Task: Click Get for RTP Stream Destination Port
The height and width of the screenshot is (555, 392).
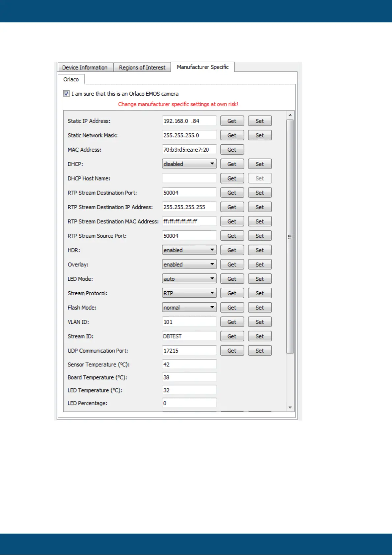Action: [232, 193]
